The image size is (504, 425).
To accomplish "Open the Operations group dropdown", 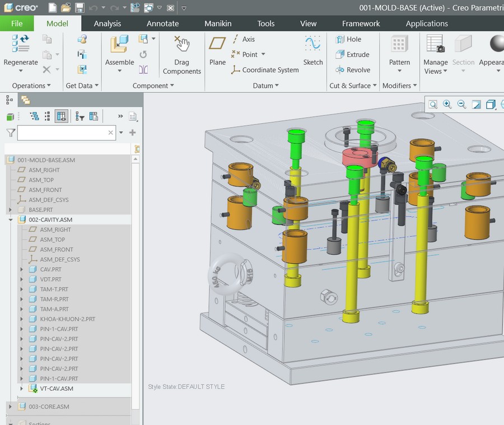I will (31, 86).
